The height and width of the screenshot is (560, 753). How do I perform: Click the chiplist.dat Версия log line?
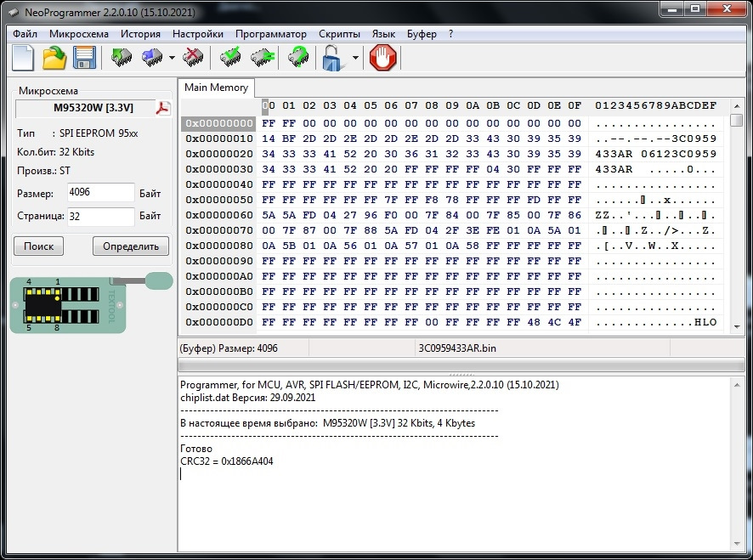pos(248,398)
